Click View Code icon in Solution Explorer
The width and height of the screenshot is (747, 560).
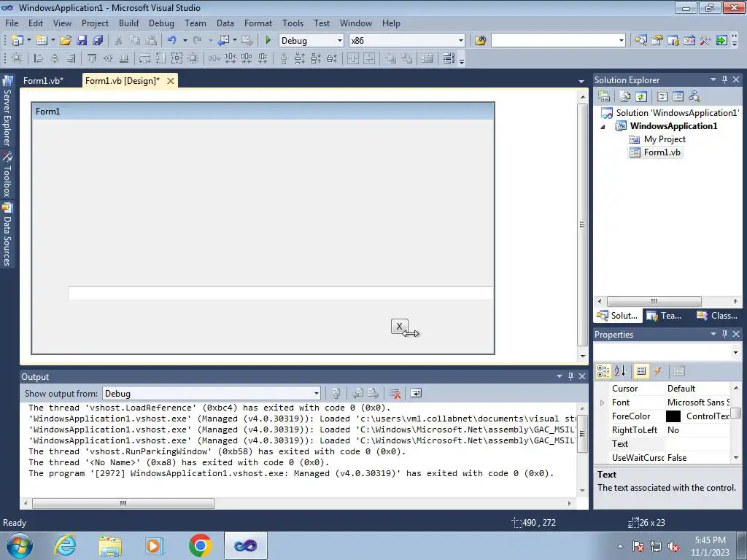point(662,97)
